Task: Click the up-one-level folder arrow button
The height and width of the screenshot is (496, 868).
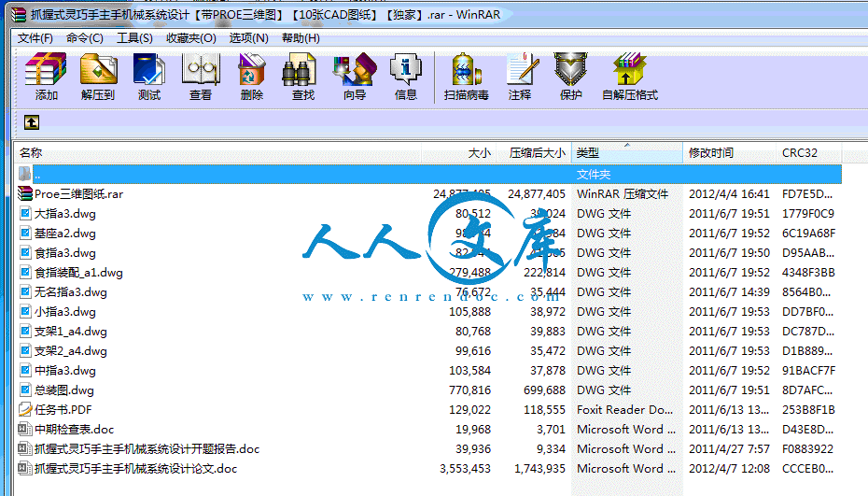Action: click(x=32, y=122)
